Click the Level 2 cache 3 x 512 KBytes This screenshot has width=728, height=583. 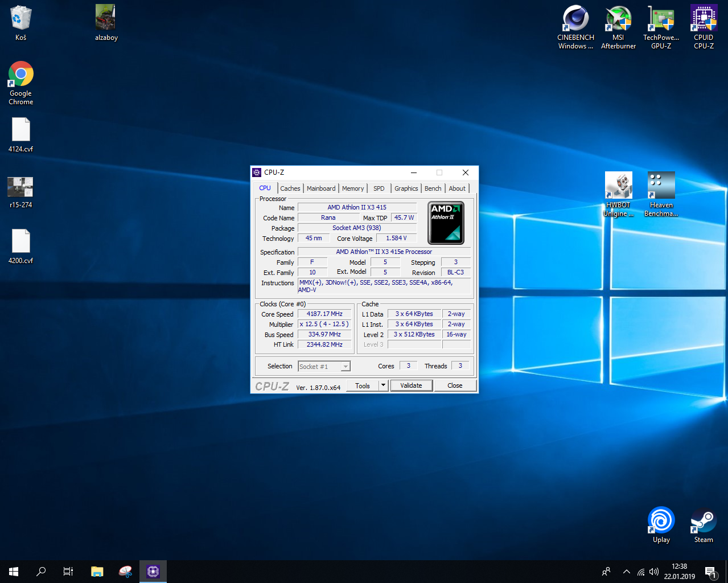414,335
